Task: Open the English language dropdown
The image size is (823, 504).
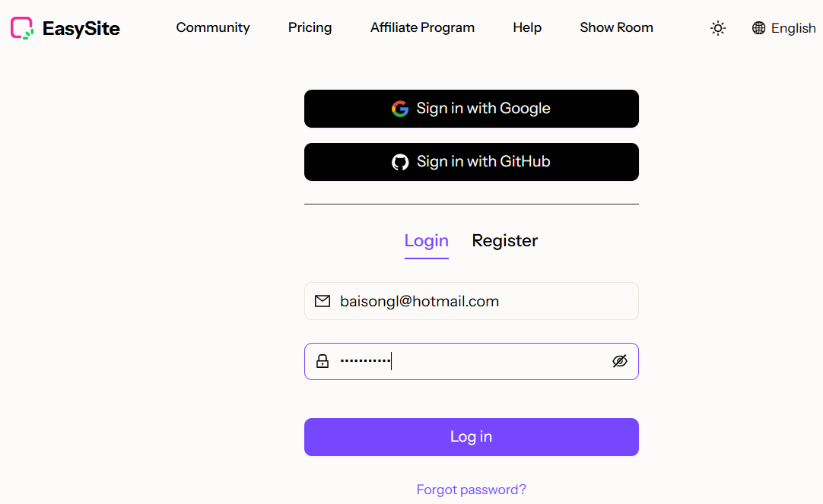Action: [x=793, y=28]
